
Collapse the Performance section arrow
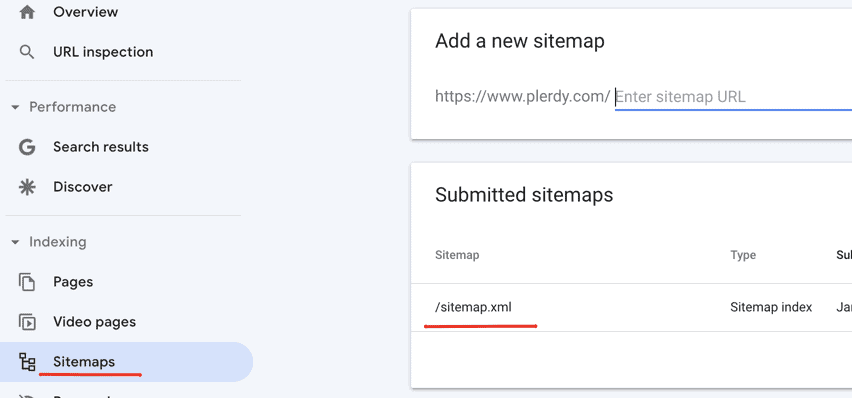(15, 107)
